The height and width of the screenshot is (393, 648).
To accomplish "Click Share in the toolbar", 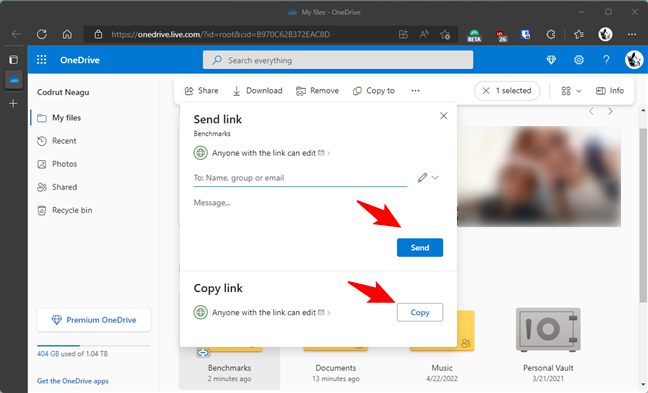I will tap(201, 91).
